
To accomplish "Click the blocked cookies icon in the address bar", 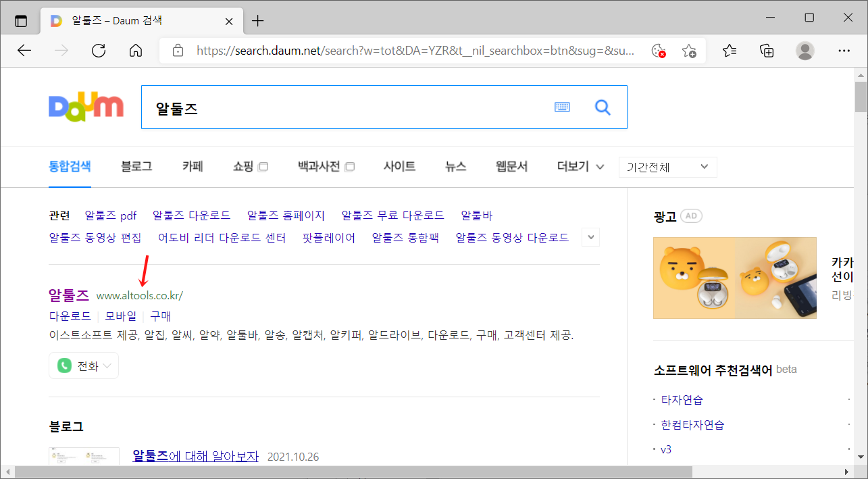I will [658, 51].
